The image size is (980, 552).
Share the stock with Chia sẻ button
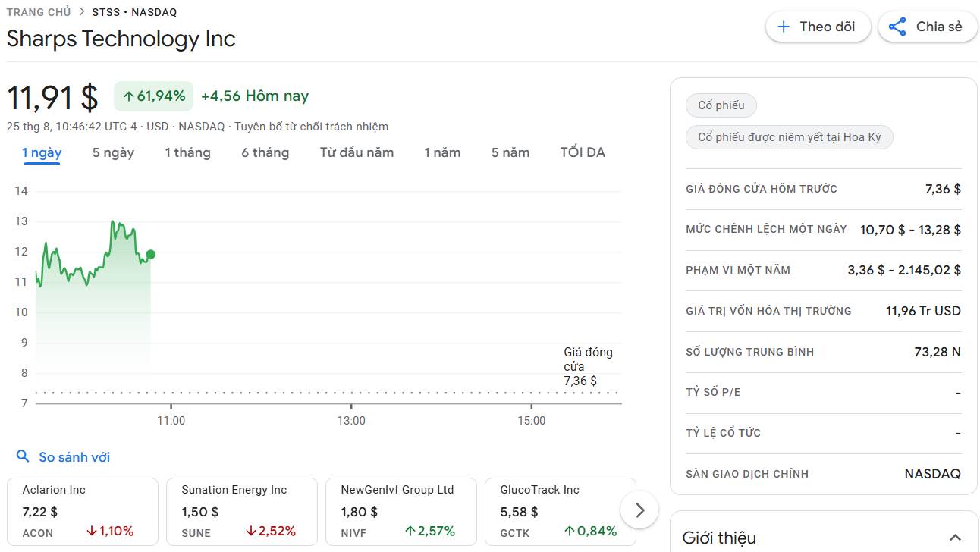point(928,27)
